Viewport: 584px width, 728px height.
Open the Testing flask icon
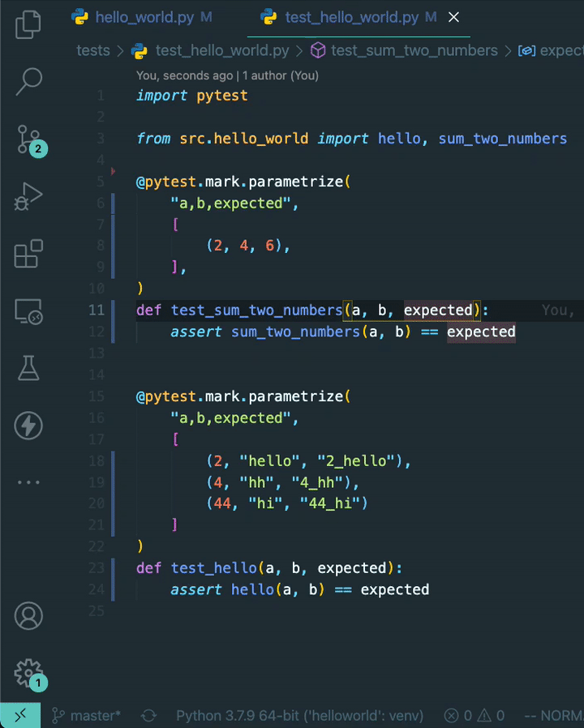[x=28, y=368]
